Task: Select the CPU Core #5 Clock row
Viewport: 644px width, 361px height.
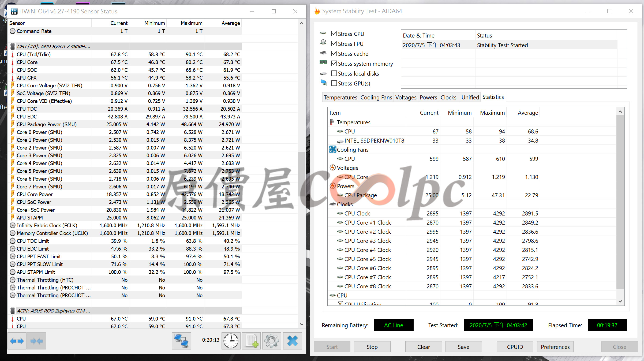Action: coord(434,259)
